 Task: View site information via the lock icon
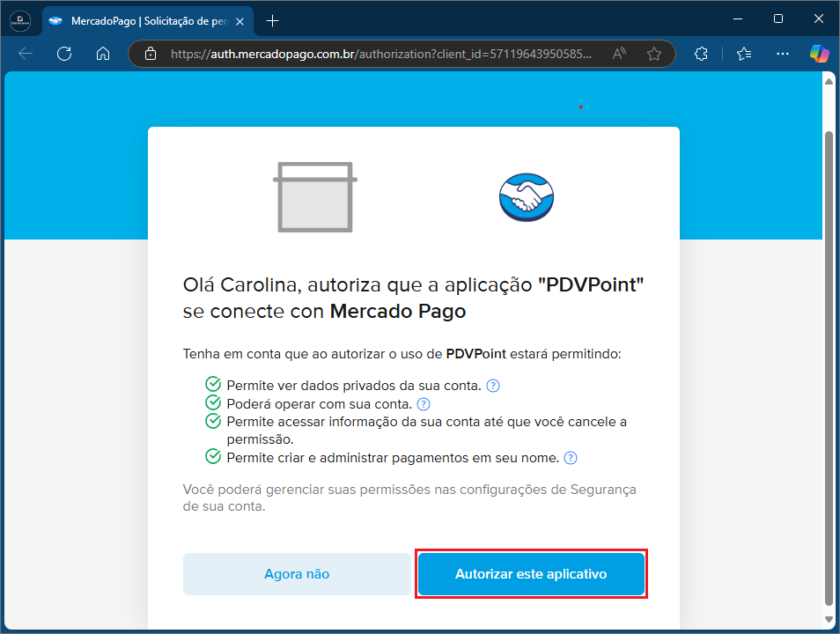coord(151,54)
